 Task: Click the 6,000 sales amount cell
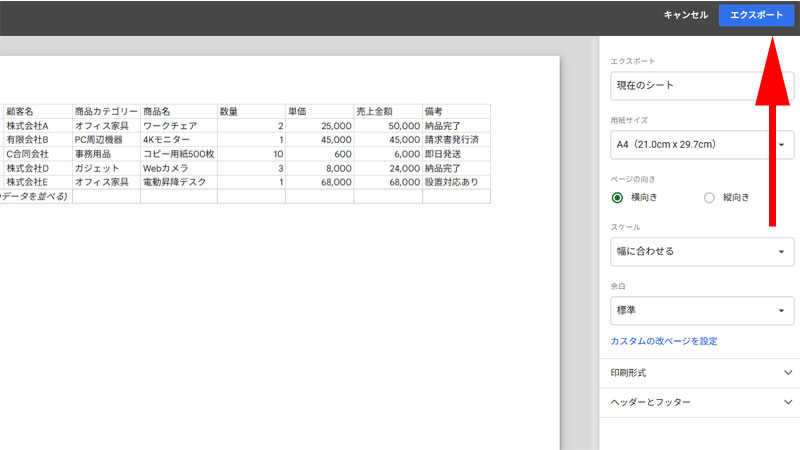[x=388, y=154]
